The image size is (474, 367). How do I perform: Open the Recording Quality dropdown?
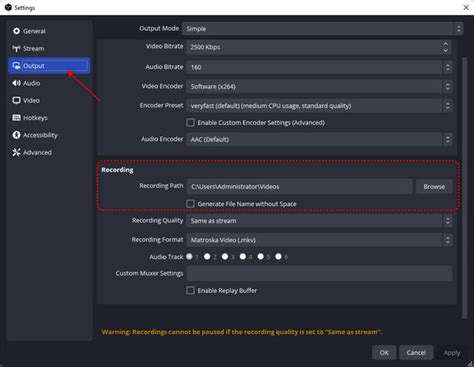[319, 221]
